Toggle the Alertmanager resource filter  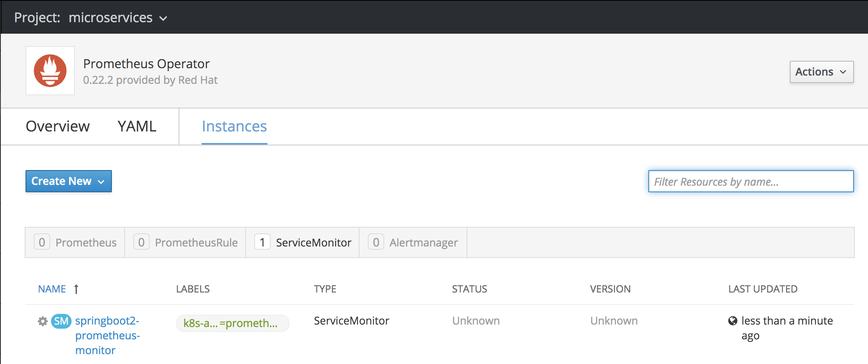413,242
